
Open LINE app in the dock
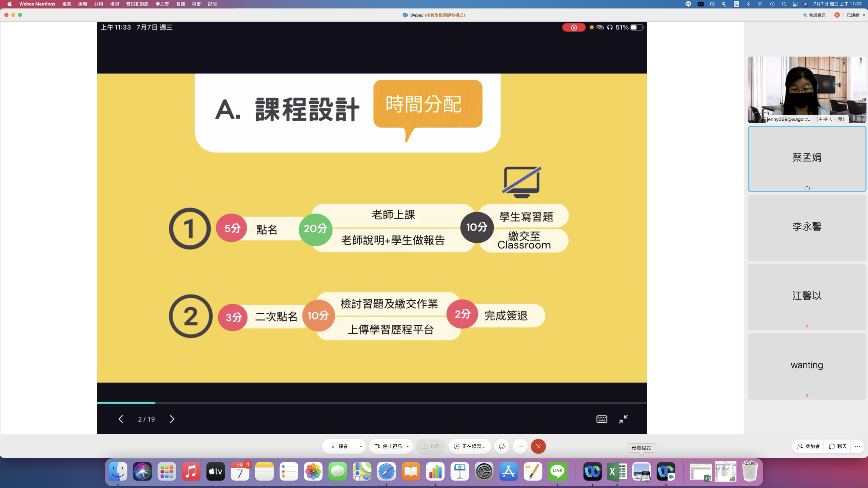(x=557, y=471)
